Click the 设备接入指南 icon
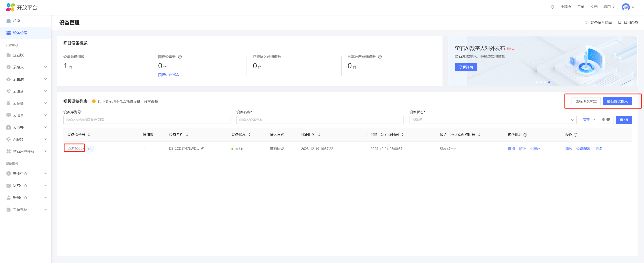The image size is (644, 263). (x=587, y=23)
